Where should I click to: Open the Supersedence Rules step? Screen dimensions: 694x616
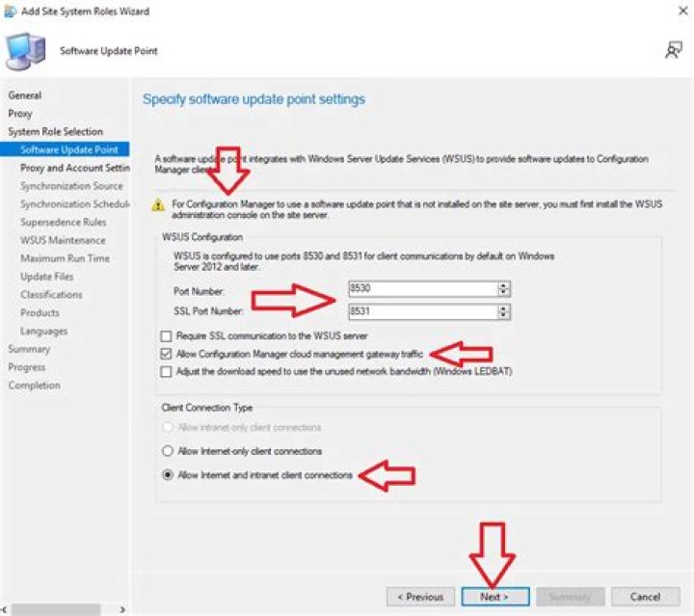(64, 222)
